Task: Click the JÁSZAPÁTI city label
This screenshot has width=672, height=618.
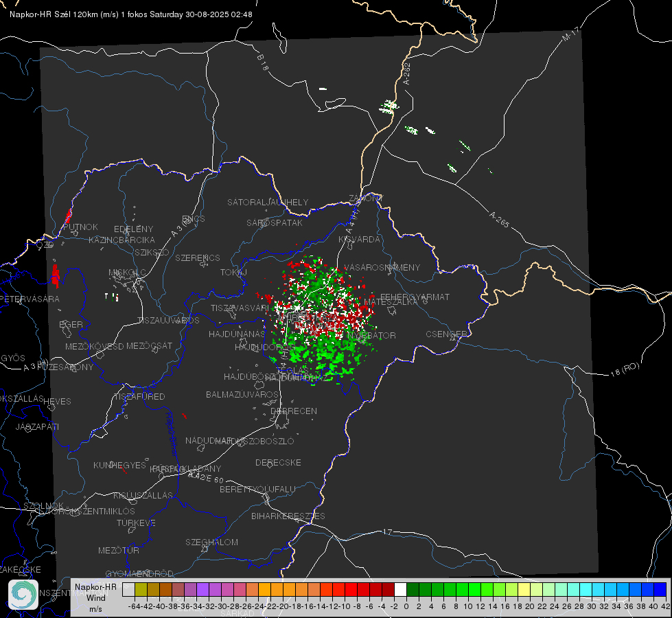Action: coord(37,426)
